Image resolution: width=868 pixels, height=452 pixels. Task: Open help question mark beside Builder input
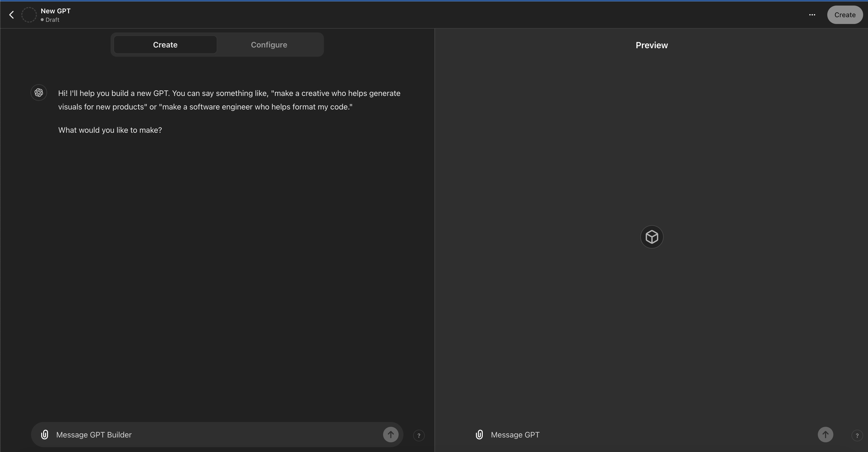pyautogui.click(x=419, y=436)
